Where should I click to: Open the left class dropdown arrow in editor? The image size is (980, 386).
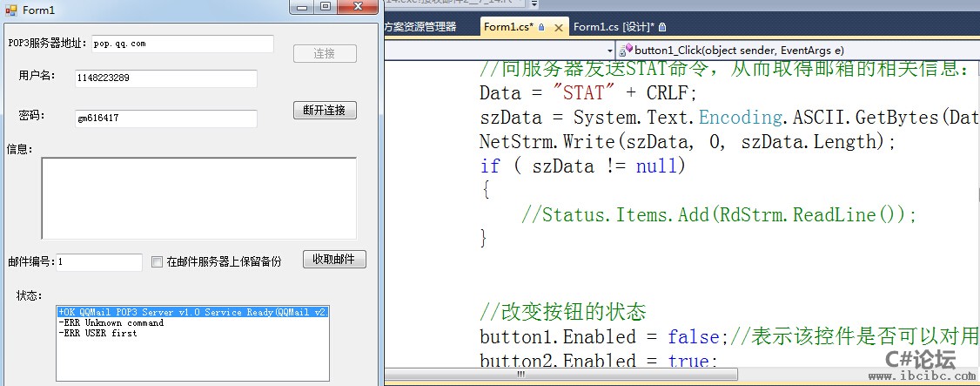pos(609,51)
